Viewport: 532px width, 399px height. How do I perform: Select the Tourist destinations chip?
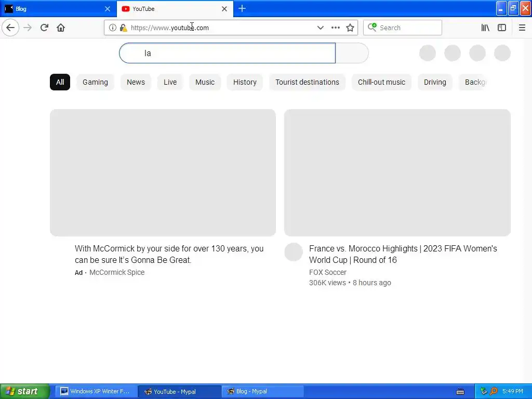(308, 82)
